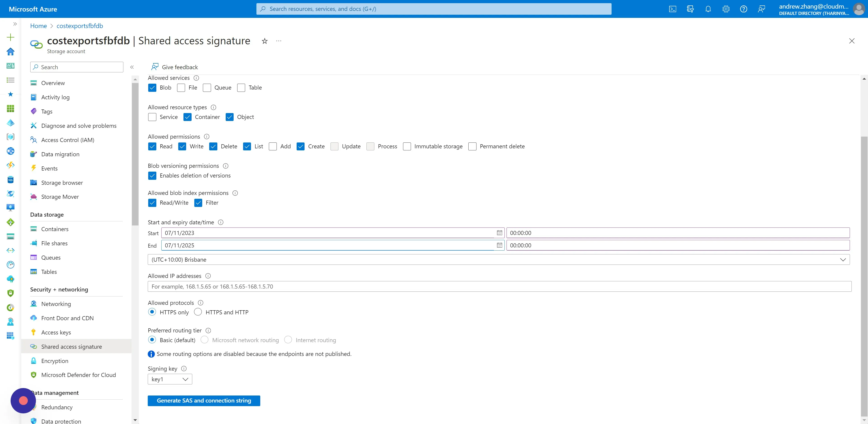
Task: Collapse the resource menu with double chevron
Action: (x=132, y=67)
